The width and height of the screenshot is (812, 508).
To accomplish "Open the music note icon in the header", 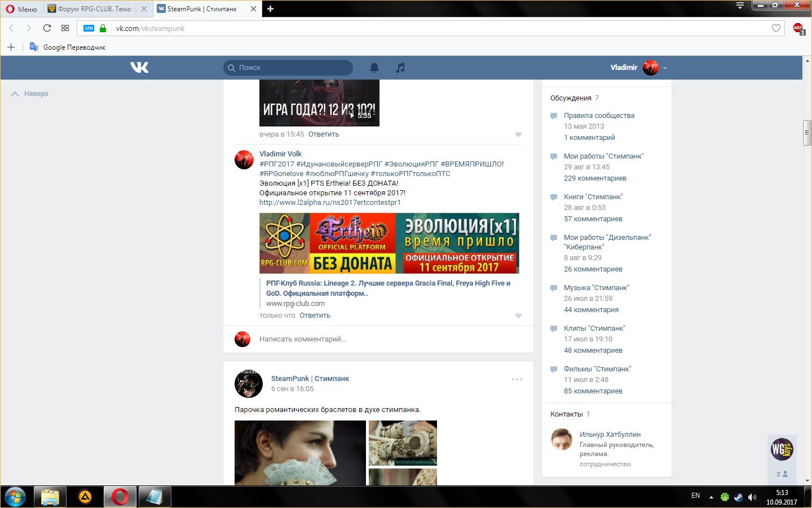I will tap(400, 68).
